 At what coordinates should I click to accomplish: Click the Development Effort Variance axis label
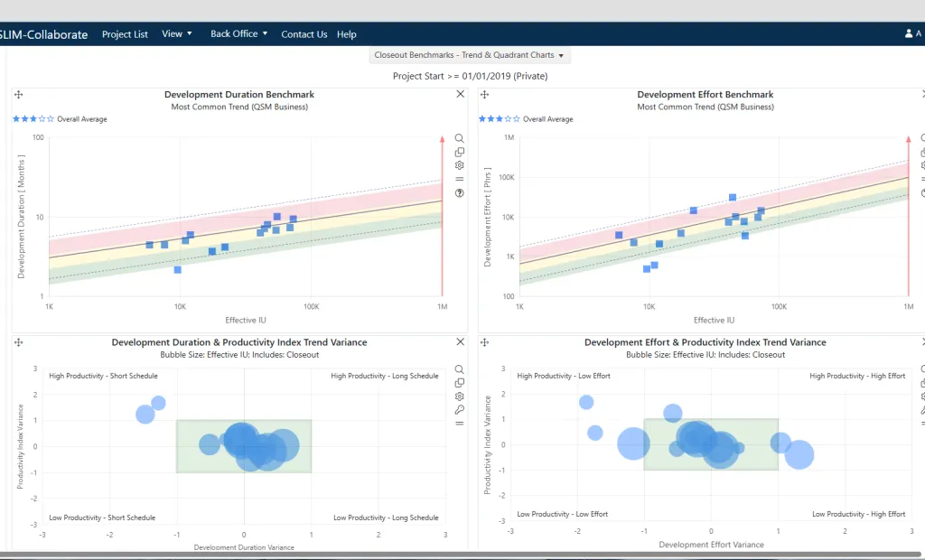(711, 545)
